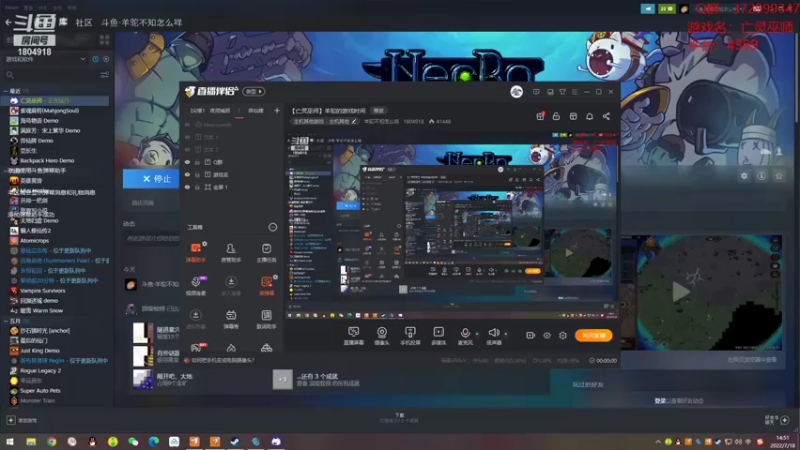Expand the mode pill next to 直播伴侣 logo
Viewport: 800px width, 450px height.
point(254,92)
